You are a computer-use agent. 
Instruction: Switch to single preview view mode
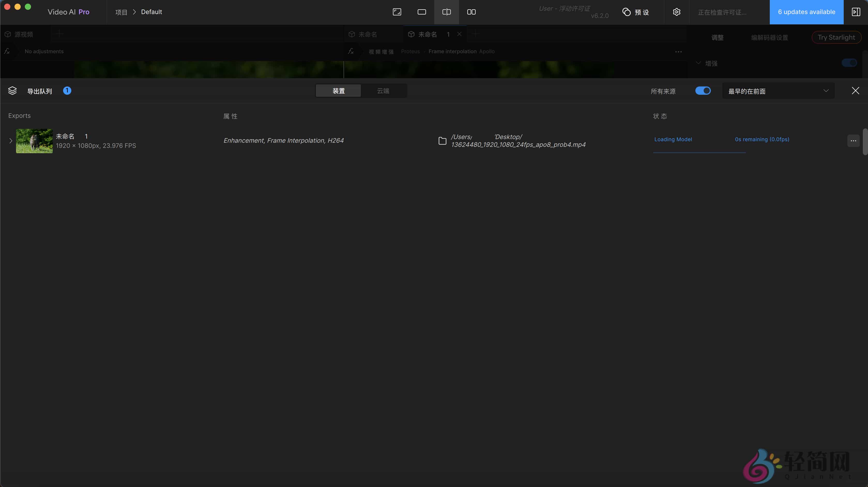click(x=422, y=12)
